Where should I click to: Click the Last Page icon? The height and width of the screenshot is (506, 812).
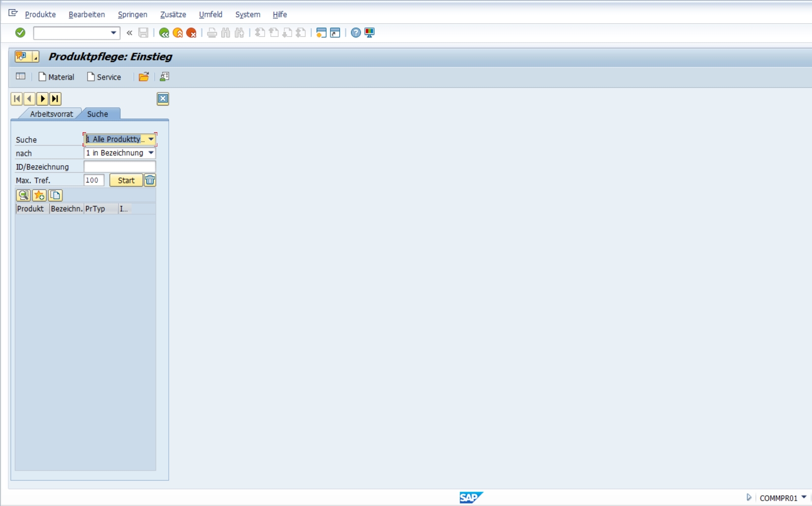pos(301,33)
